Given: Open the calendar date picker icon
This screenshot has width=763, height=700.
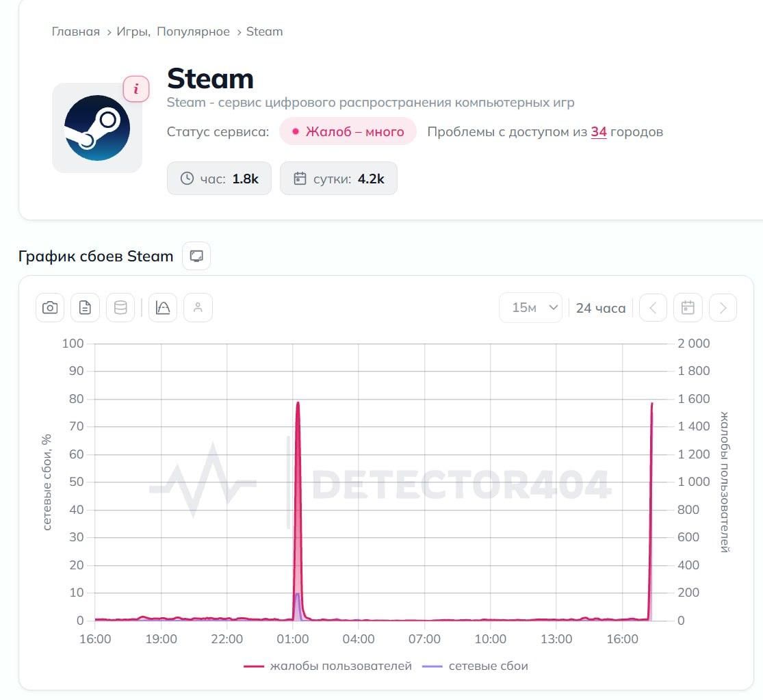Looking at the screenshot, I should coord(688,307).
